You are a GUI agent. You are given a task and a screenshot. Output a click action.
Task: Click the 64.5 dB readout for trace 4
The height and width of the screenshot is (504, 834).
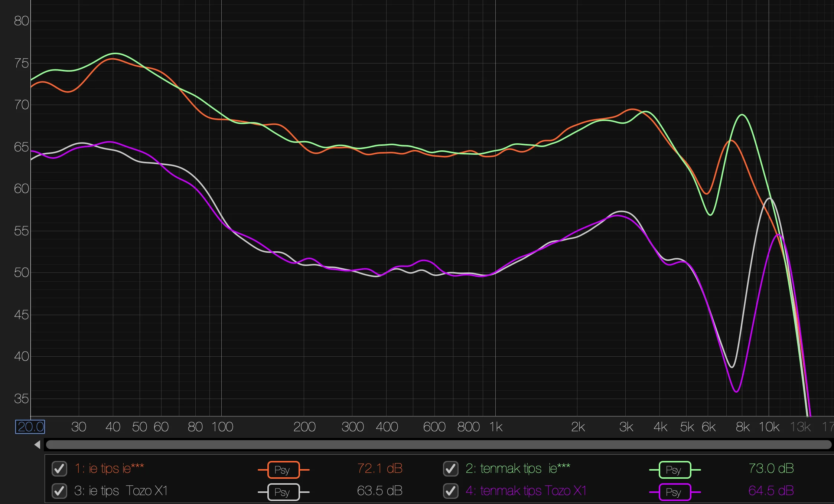pos(771,491)
